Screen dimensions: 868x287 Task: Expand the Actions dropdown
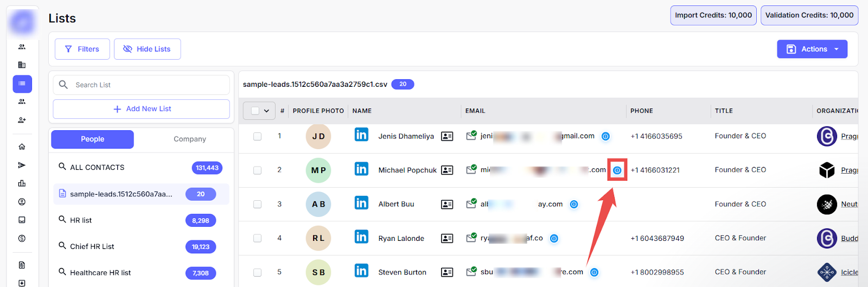point(812,49)
